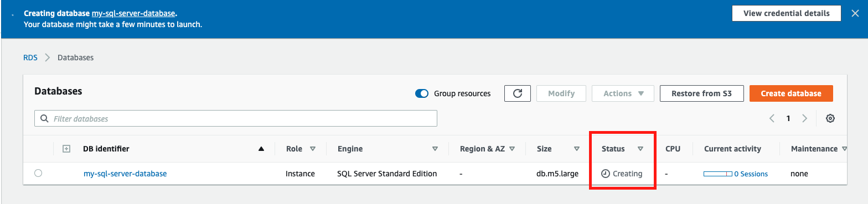Refresh the databases list
Screen dimensions: 868x204
tap(518, 93)
